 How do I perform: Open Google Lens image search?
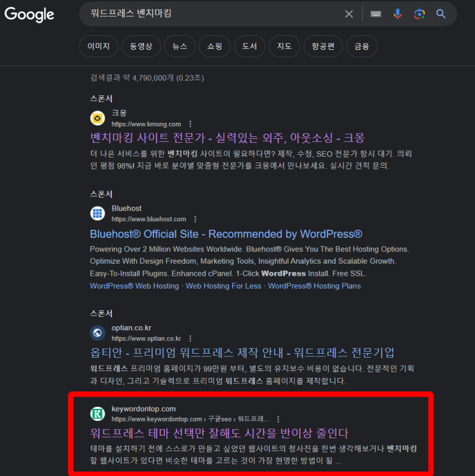419,14
